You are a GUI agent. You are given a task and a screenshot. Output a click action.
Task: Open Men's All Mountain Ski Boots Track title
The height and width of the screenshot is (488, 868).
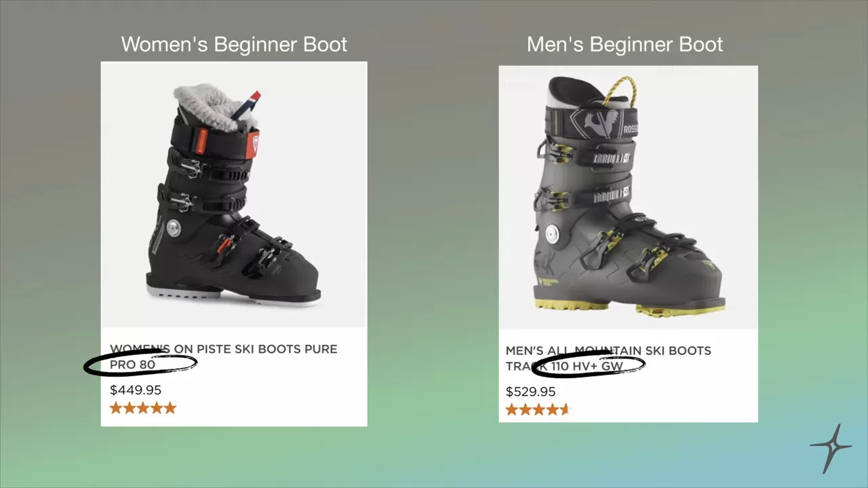coord(608,359)
